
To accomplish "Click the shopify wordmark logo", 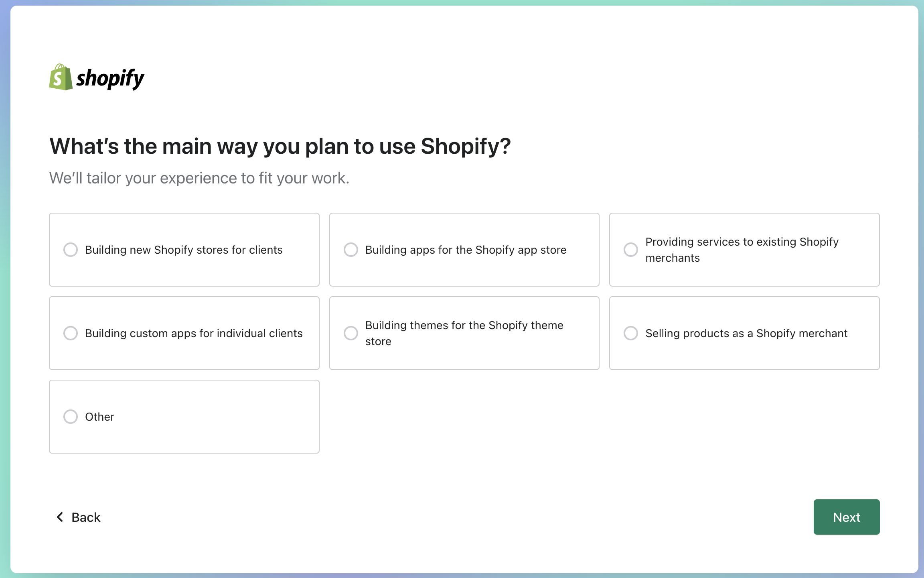I will 110,78.
